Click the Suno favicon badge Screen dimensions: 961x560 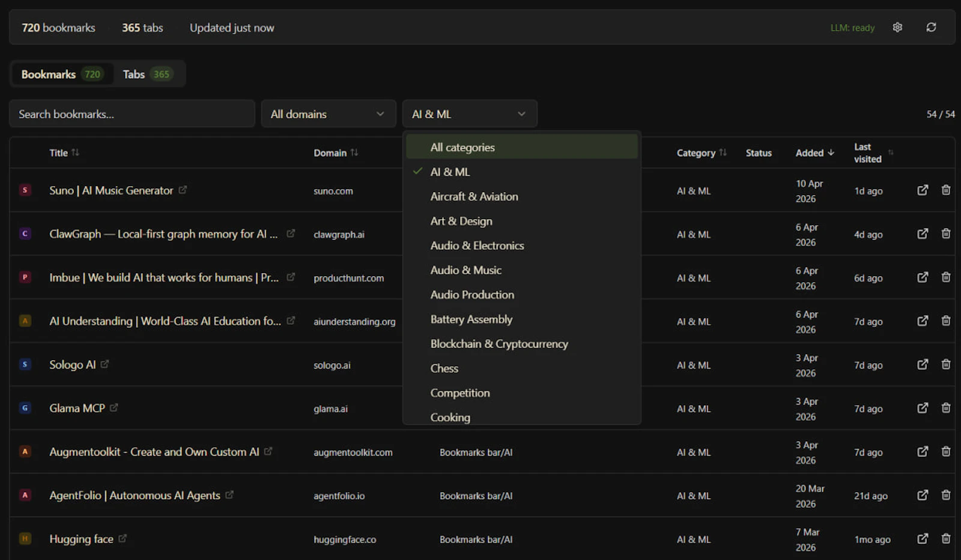25,190
